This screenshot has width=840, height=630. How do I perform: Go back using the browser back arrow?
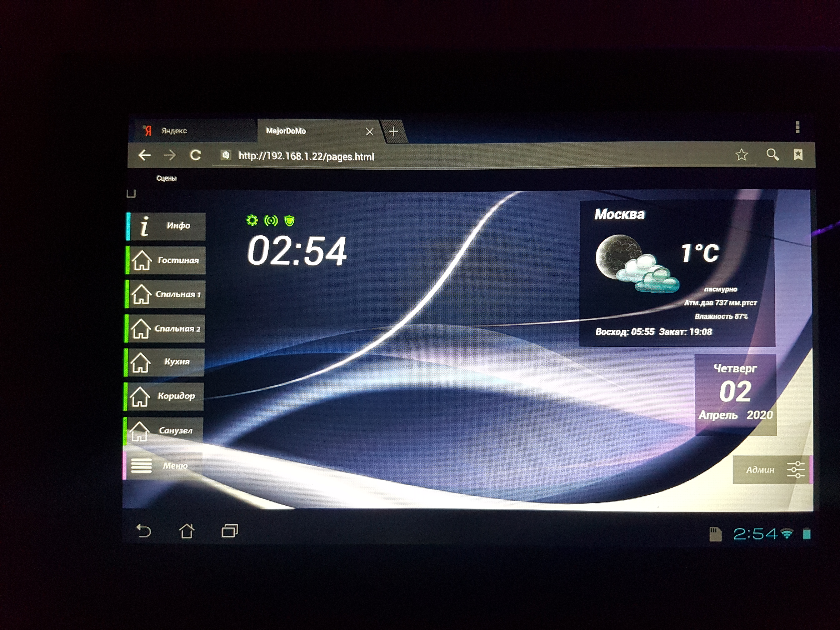tap(145, 155)
